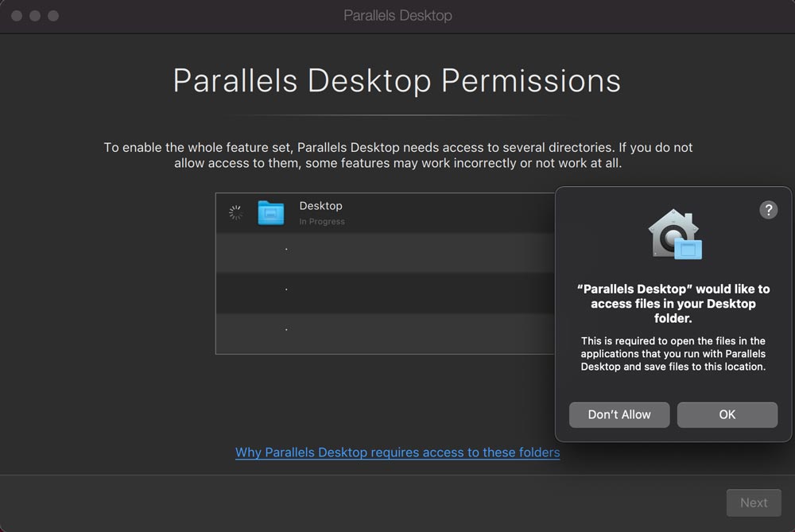
Task: Click the grayed-out Next button
Action: coord(754,502)
